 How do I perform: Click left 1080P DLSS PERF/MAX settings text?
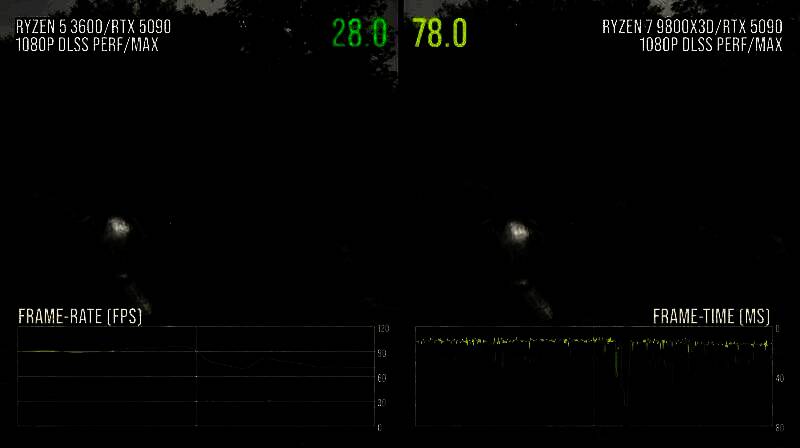(86, 44)
